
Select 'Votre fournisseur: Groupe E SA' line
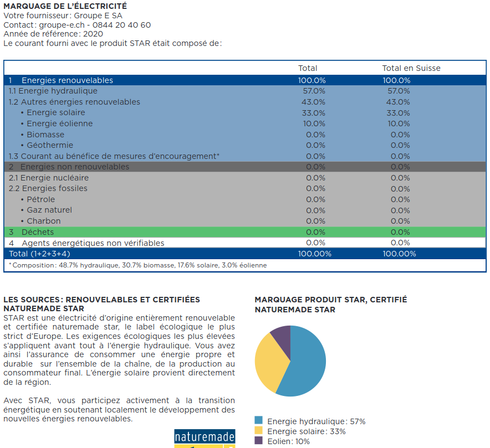point(63,16)
